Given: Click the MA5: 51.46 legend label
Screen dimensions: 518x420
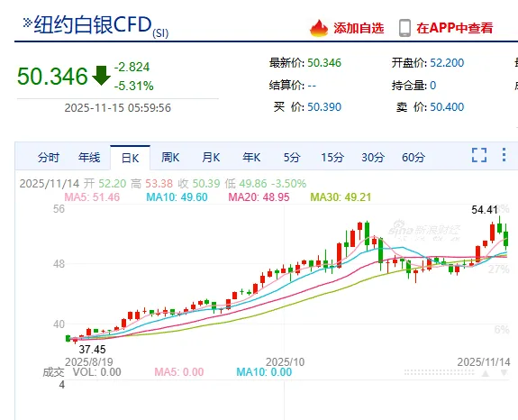Looking at the screenshot, I should (92, 197).
